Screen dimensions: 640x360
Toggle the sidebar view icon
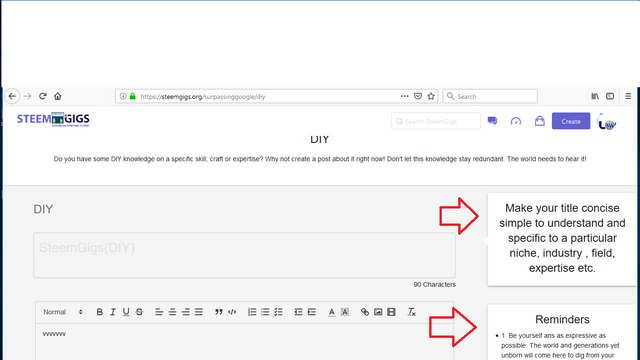point(610,96)
